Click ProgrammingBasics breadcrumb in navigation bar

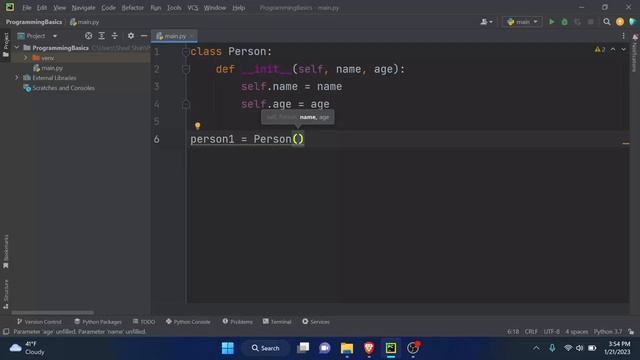tap(34, 22)
